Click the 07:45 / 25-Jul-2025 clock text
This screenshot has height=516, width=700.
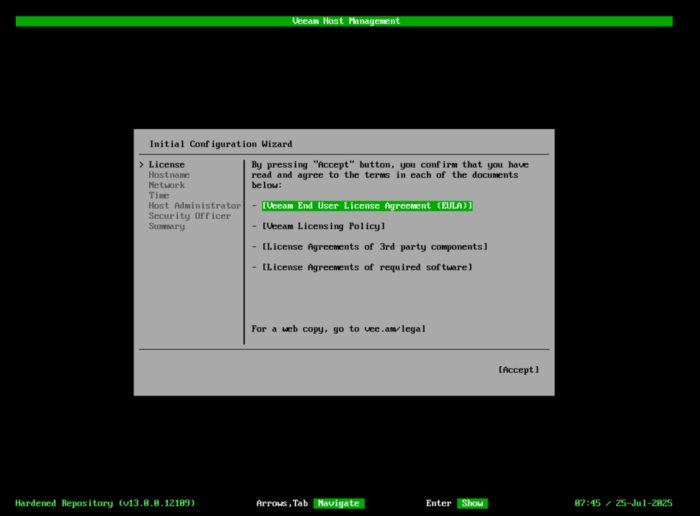pyautogui.click(x=623, y=504)
